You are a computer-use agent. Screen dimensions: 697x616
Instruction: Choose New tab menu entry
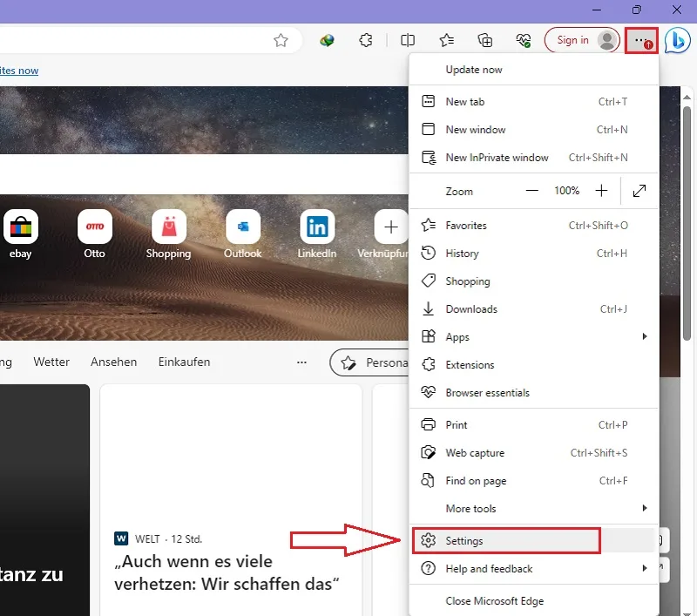[533, 102]
